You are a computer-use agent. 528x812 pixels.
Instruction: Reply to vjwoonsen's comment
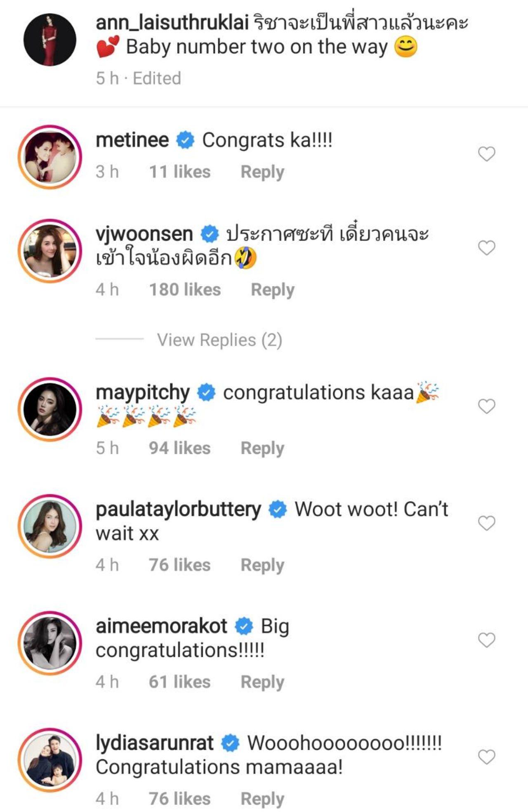[x=273, y=290]
